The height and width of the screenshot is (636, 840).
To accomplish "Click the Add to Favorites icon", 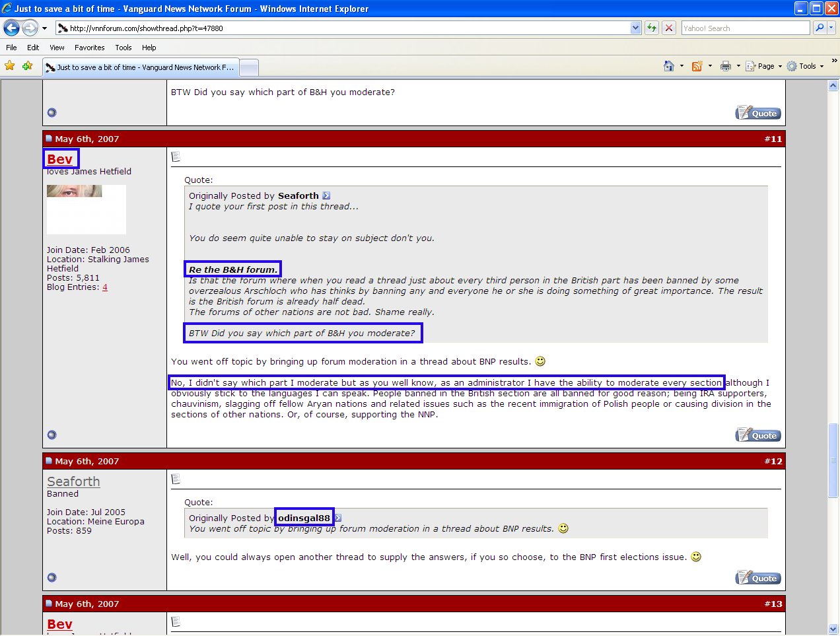I will click(27, 66).
